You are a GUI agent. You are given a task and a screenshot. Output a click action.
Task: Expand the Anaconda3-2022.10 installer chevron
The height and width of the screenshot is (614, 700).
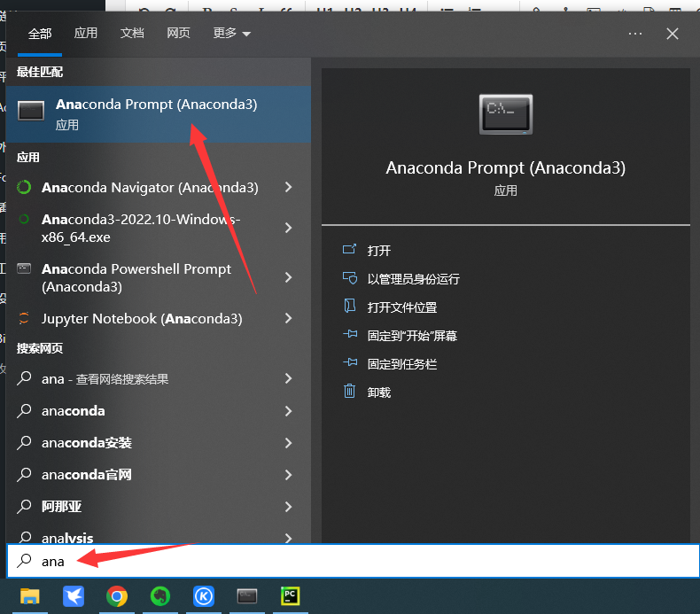[x=288, y=228]
